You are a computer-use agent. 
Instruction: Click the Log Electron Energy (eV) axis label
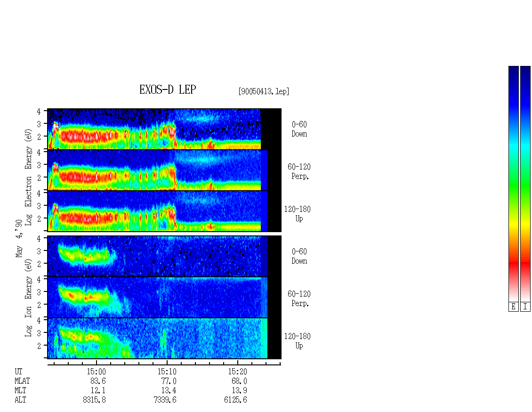coord(28,177)
